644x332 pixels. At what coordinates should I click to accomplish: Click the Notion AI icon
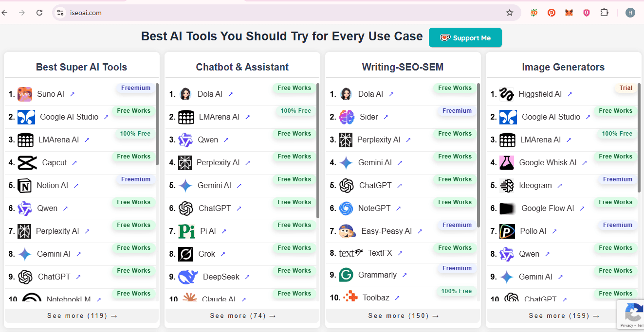pyautogui.click(x=25, y=185)
